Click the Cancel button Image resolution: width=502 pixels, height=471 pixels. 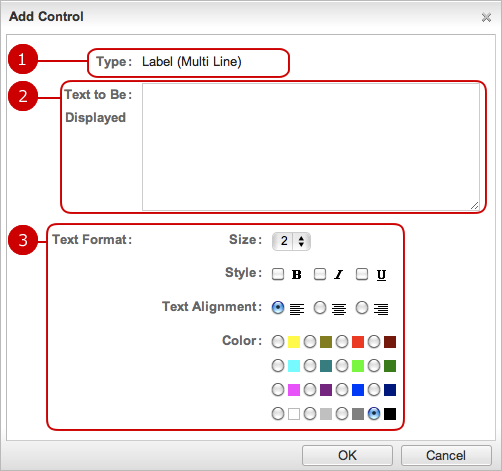(x=446, y=455)
